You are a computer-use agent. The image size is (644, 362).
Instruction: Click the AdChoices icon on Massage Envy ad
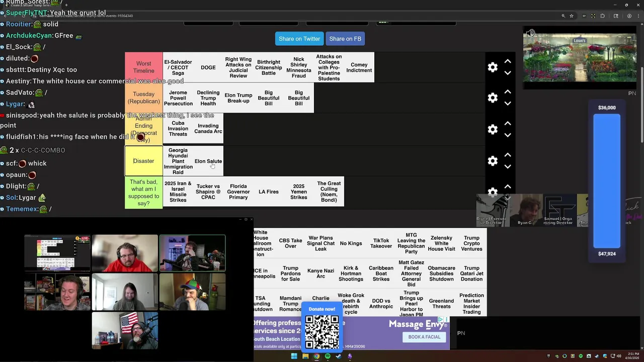[441, 319]
